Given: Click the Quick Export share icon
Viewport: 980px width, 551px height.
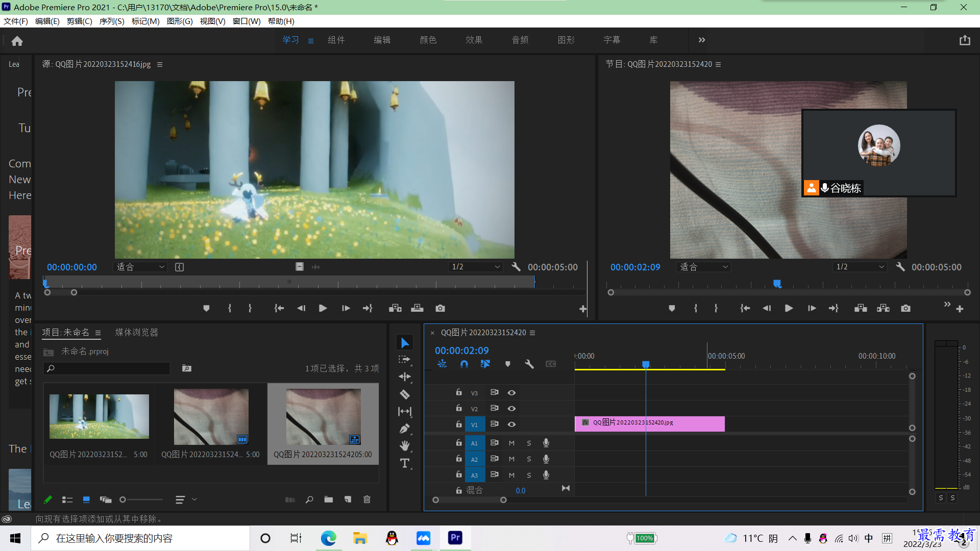Looking at the screenshot, I should 964,40.
